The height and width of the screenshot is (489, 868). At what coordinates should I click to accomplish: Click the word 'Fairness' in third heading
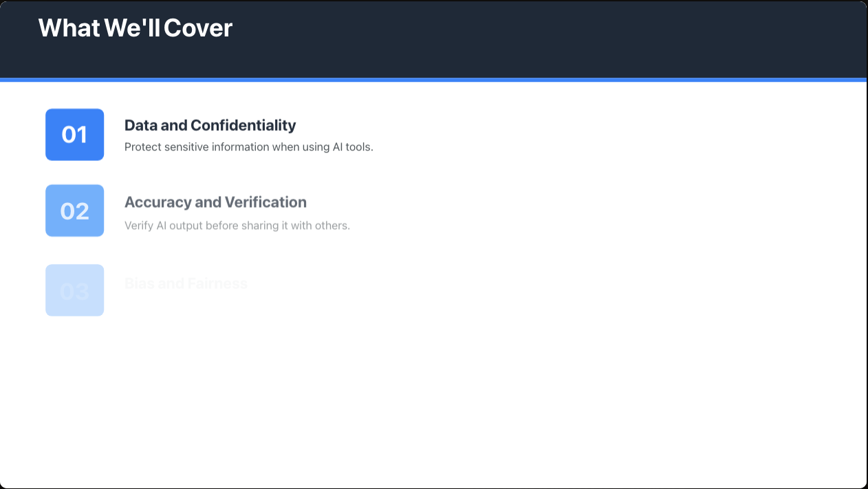click(217, 283)
